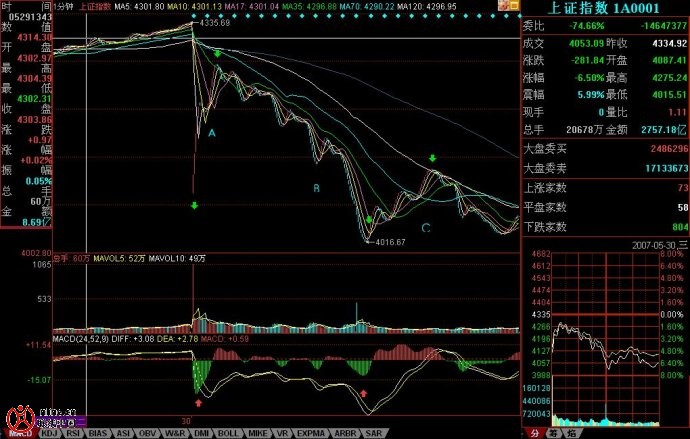690x439 pixels.
Task: Click the wave B annotation label
Action: [316, 189]
